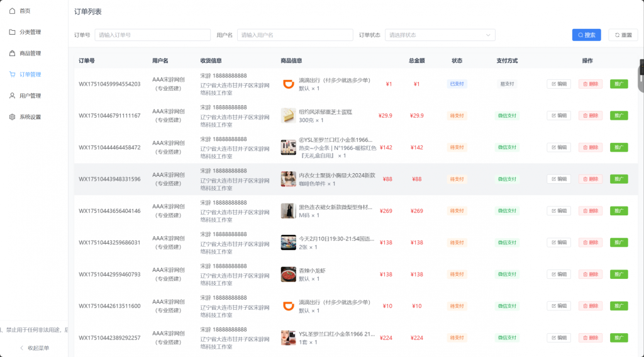
Task: Click the 重置 reset button
Action: (x=623, y=35)
